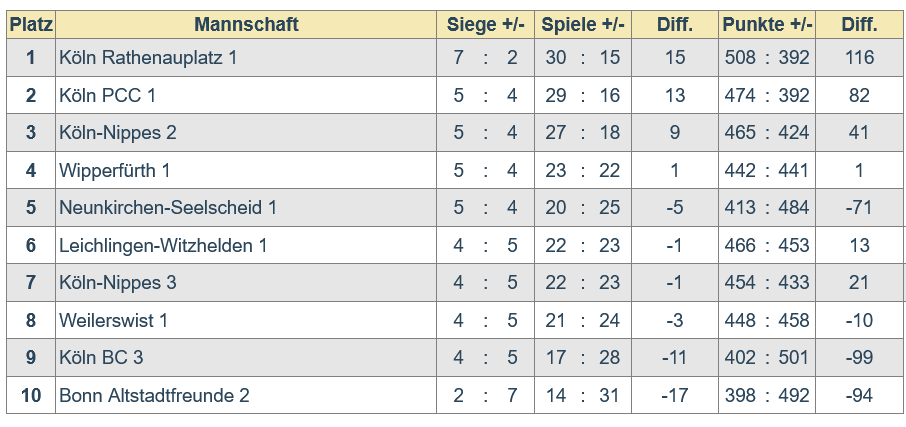The height and width of the screenshot is (427, 906).
Task: Select the Köln PCC 1 team
Action: pyautogui.click(x=108, y=96)
